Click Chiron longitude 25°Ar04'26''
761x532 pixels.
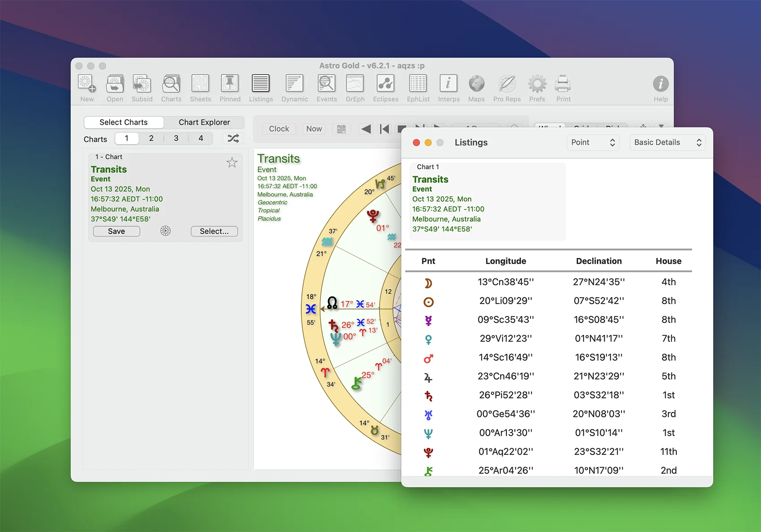click(506, 470)
